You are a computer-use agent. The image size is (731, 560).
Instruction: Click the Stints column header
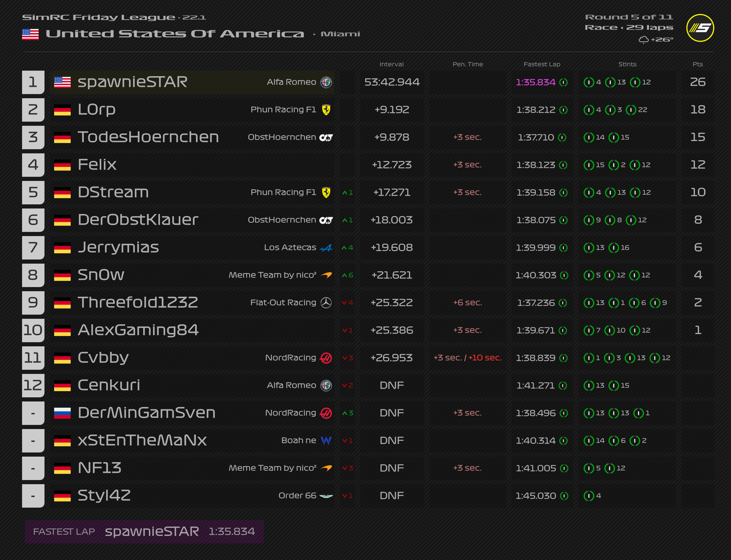click(x=627, y=64)
